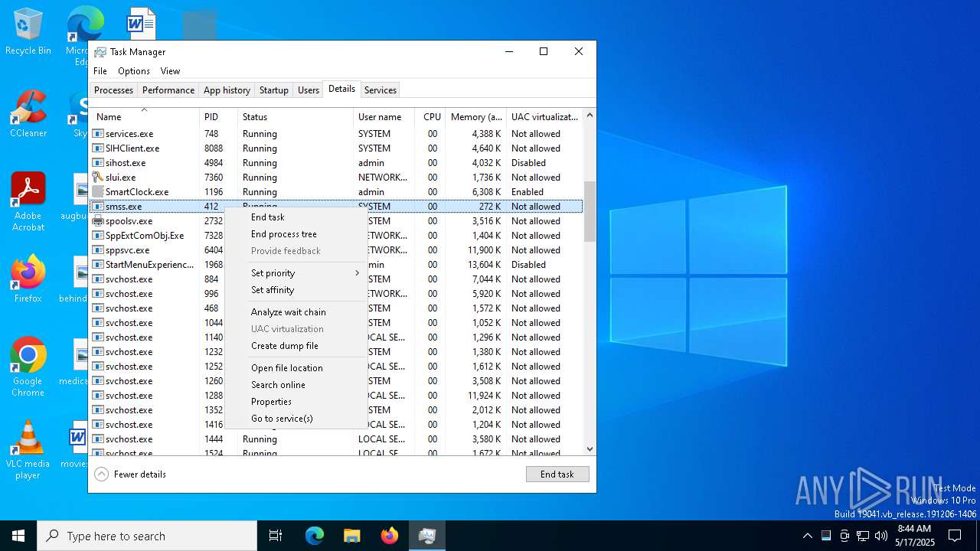Select Open file location
Viewport: 980px width, 551px height.
[x=296, y=368]
